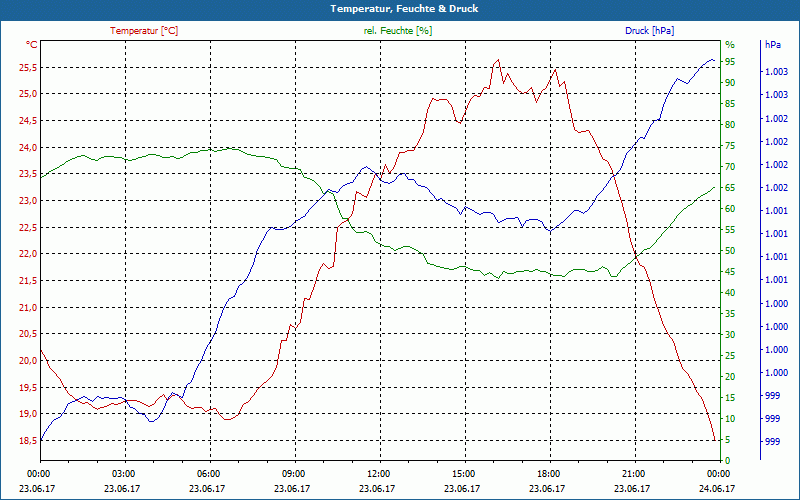
Task: Click the hPa unit header of pressure axis
Action: 773,45
